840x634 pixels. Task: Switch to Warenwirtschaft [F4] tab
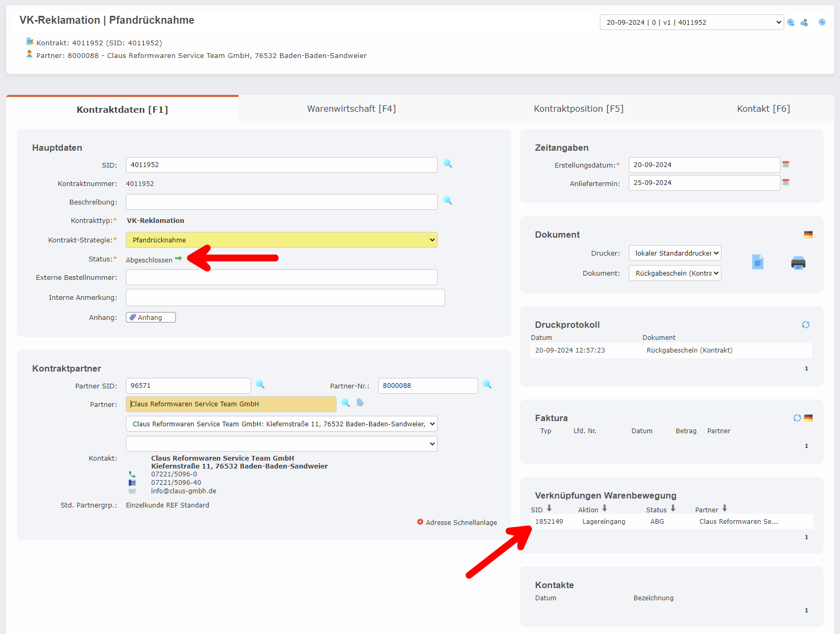[x=351, y=109]
